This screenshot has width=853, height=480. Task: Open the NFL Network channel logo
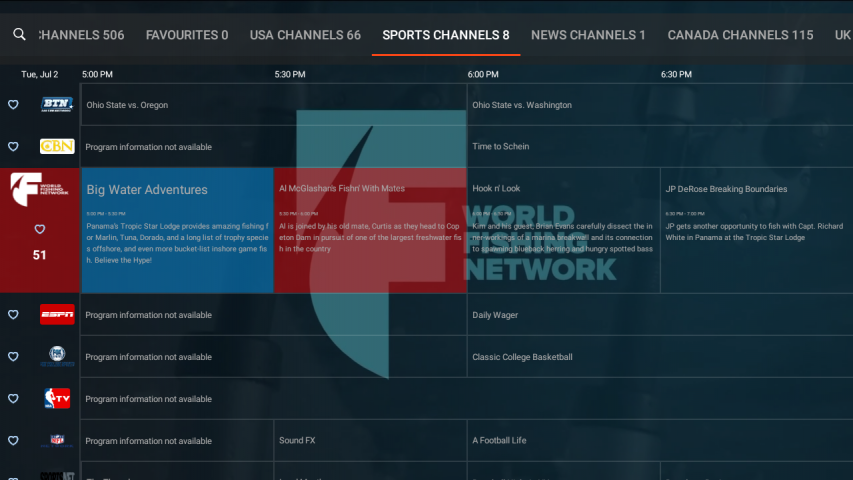57,441
